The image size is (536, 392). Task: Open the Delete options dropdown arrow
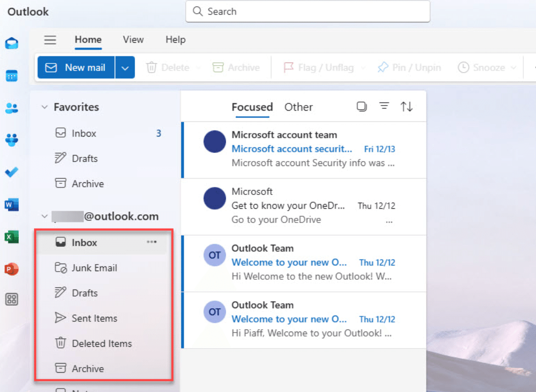(198, 68)
